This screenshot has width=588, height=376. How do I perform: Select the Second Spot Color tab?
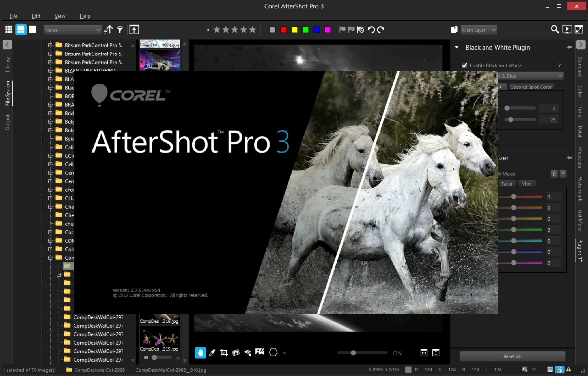pyautogui.click(x=531, y=87)
